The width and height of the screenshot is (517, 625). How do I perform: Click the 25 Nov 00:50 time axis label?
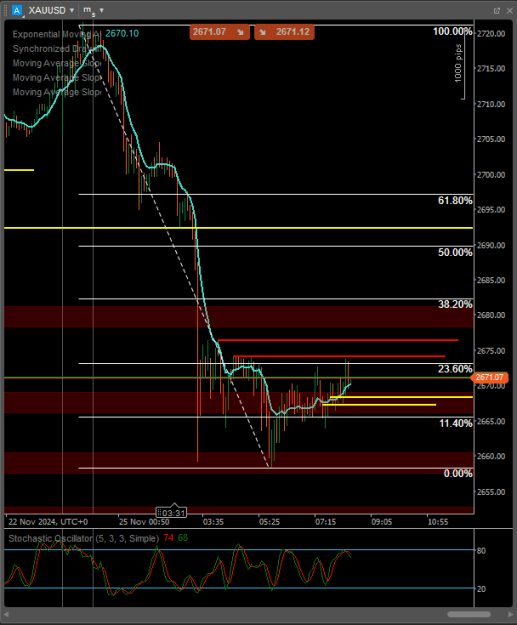click(x=144, y=522)
